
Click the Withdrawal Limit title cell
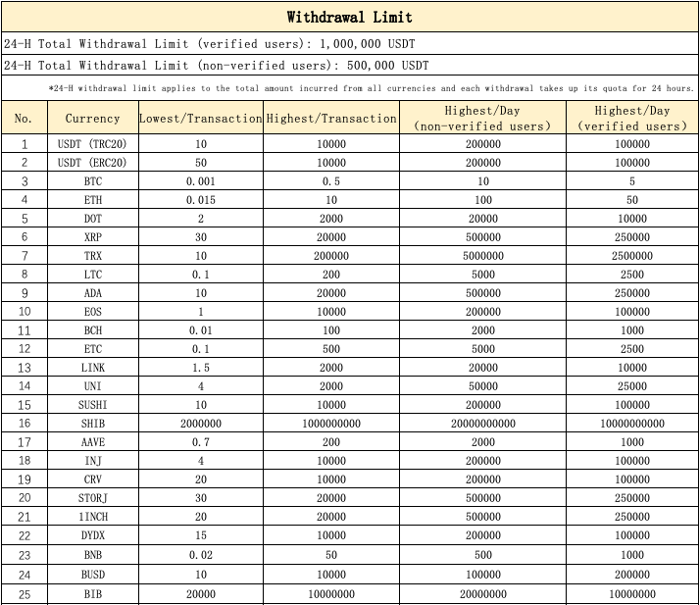[x=349, y=17]
